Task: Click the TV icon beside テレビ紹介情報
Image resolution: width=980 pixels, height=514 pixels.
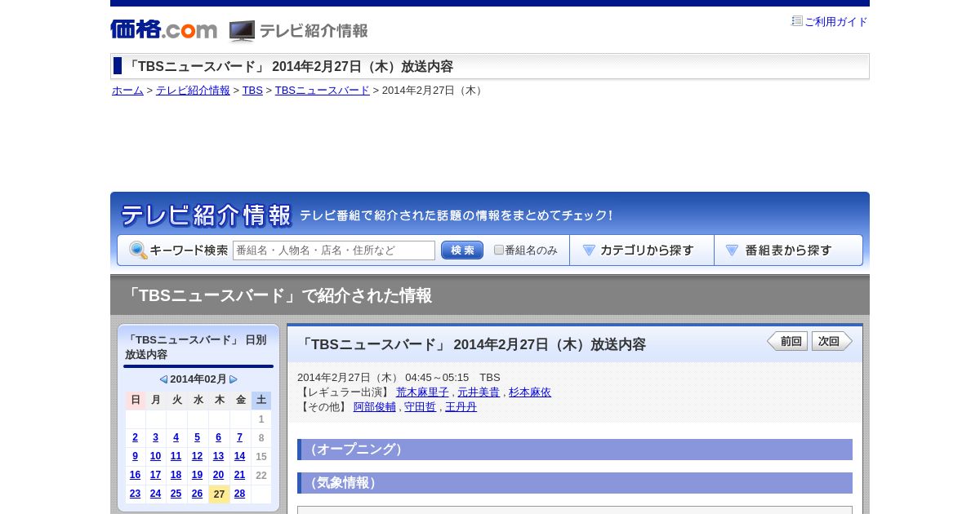Action: [x=242, y=31]
